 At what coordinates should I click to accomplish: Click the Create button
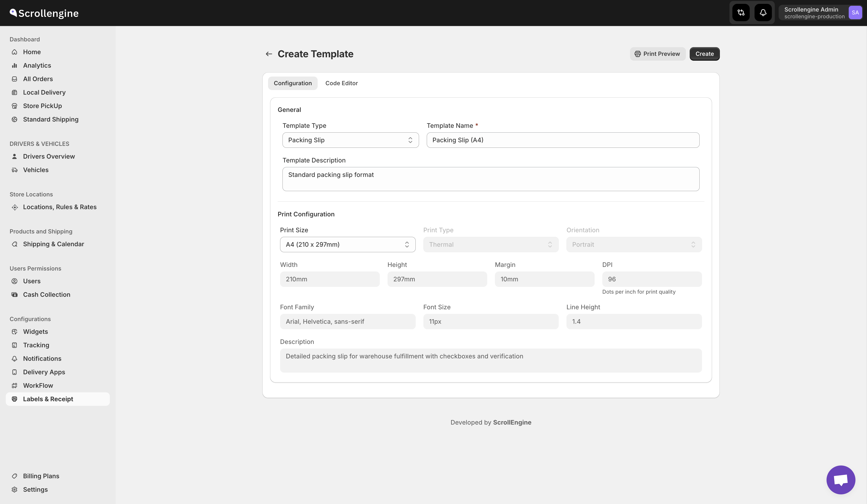(704, 54)
